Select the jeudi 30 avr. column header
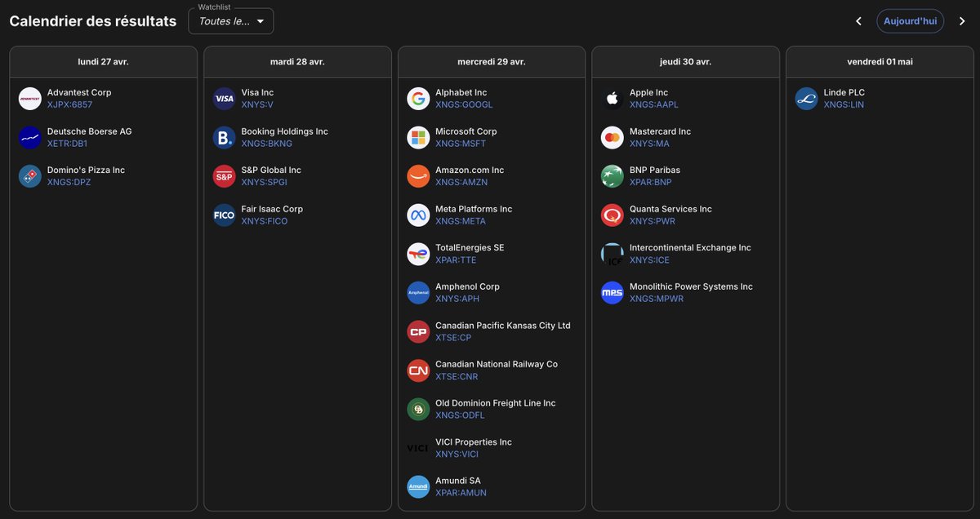 686,62
